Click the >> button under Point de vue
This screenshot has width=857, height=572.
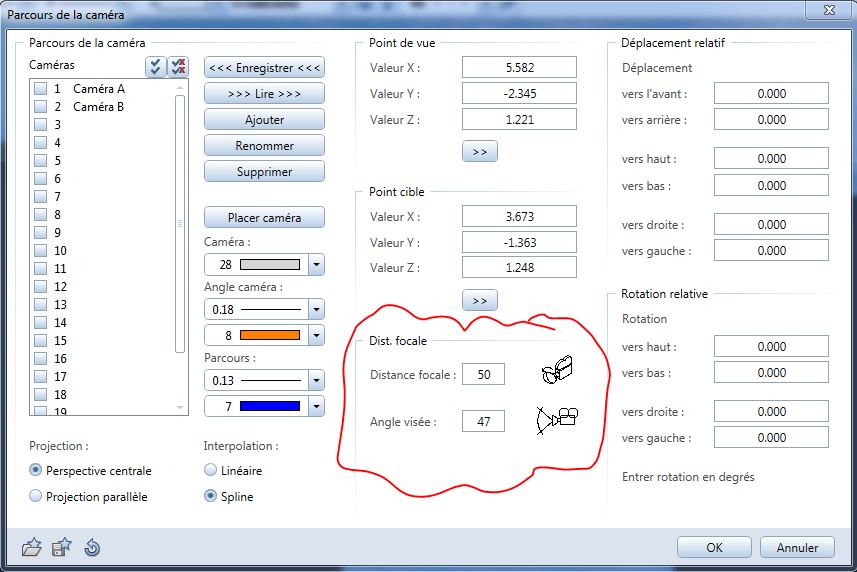pyautogui.click(x=480, y=151)
